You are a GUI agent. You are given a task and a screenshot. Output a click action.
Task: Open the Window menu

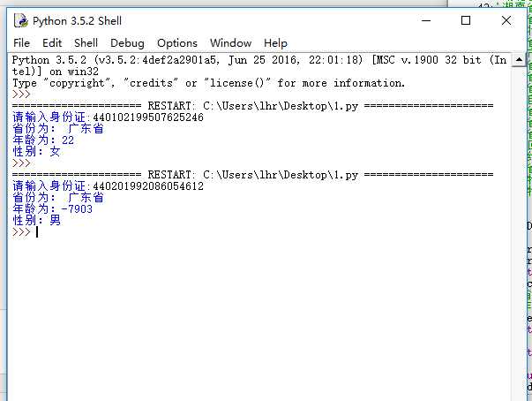coord(231,43)
